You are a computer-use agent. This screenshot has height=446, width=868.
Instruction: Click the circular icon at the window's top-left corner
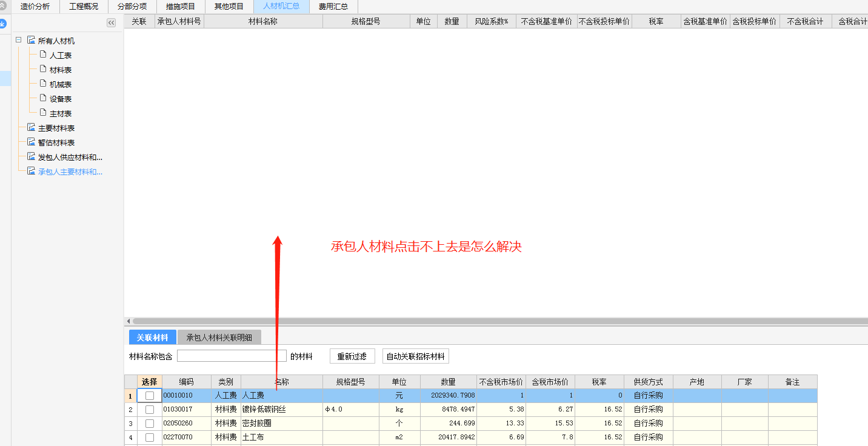(x=2, y=6)
